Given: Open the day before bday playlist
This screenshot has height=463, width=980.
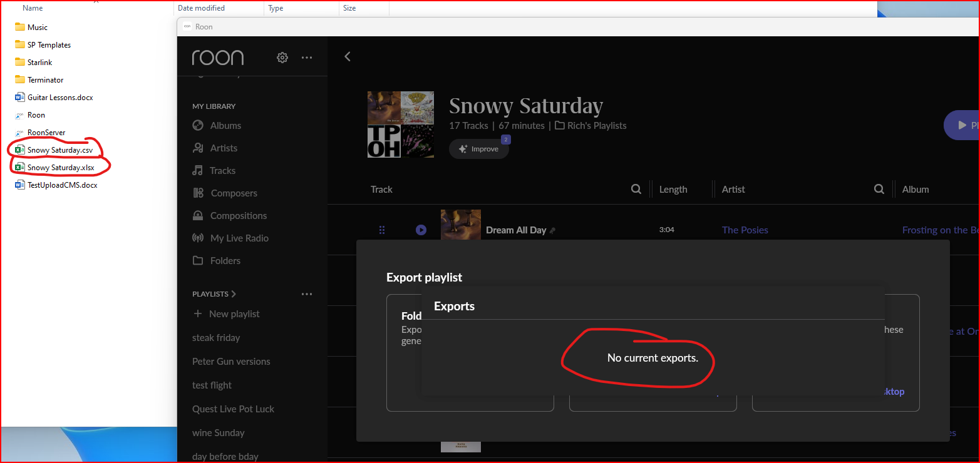Looking at the screenshot, I should pyautogui.click(x=225, y=456).
